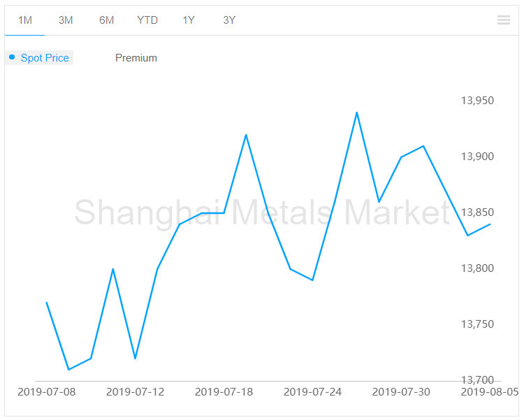Switch to the 3M time range tab
Screen dimensions: 524x420
[66, 20]
